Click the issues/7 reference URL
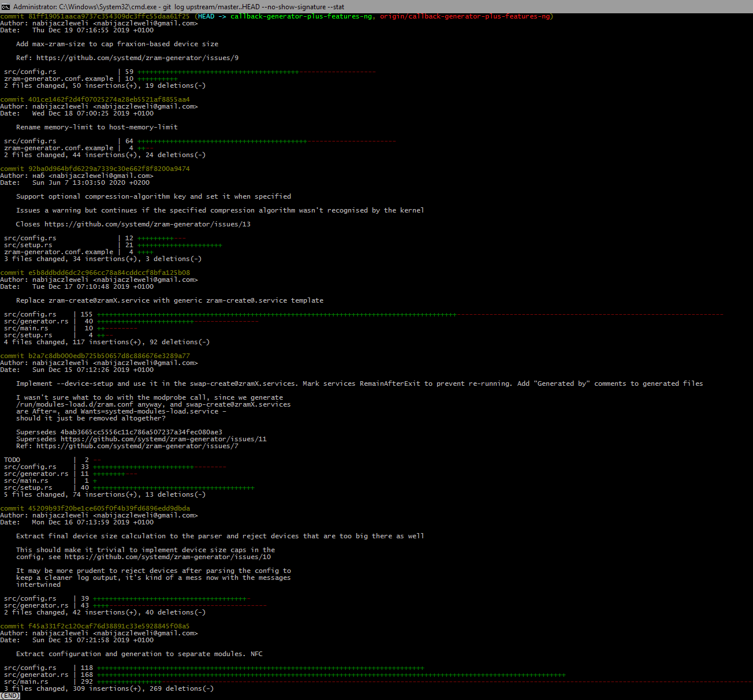Viewport: 753px width, 700px height. tap(137, 446)
